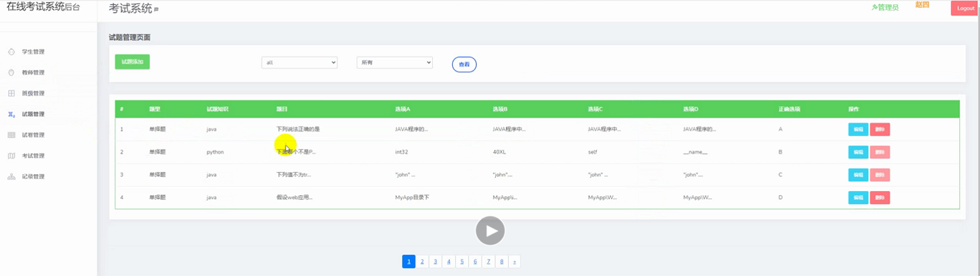Click the green 试题添加 button
This screenshot has height=276, width=980.
coord(132,62)
